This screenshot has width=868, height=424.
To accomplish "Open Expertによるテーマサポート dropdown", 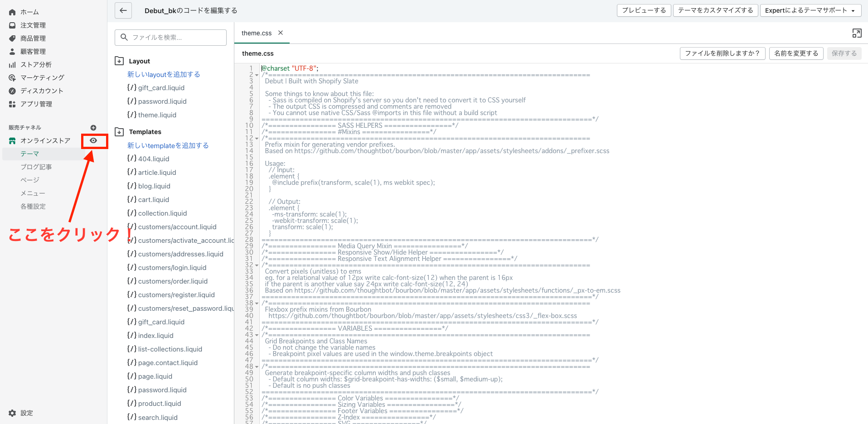I will (x=810, y=10).
